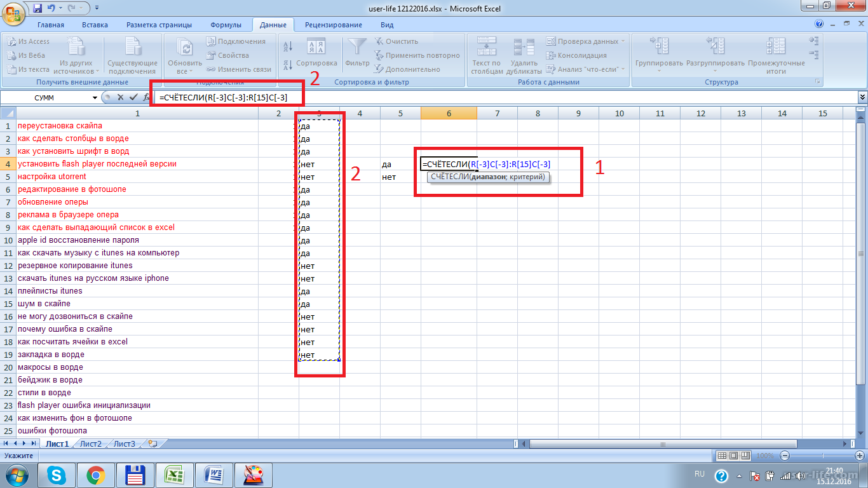Screen dimensions: 868x488
Task: Click the Office button
Action: (x=14, y=14)
